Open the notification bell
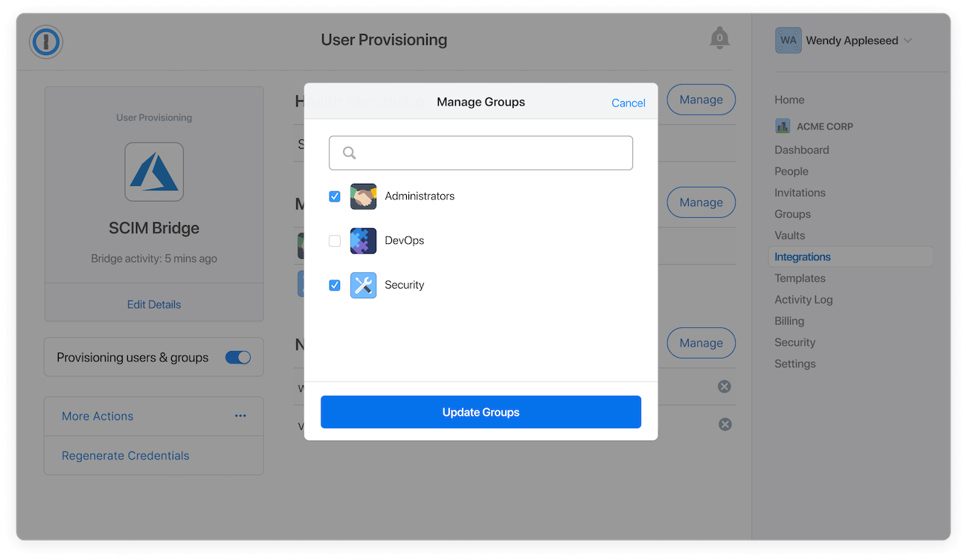This screenshot has width=967, height=560. (x=719, y=37)
